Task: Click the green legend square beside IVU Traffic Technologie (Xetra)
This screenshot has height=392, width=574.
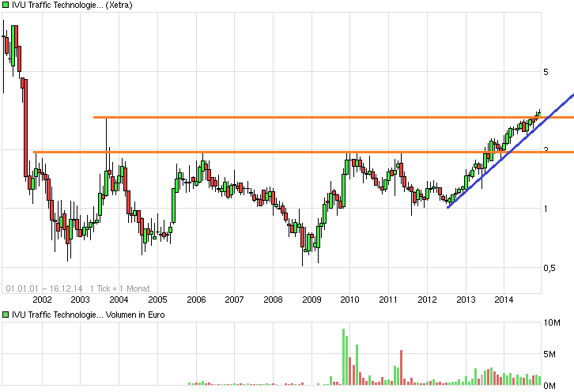Action: pyautogui.click(x=5, y=5)
